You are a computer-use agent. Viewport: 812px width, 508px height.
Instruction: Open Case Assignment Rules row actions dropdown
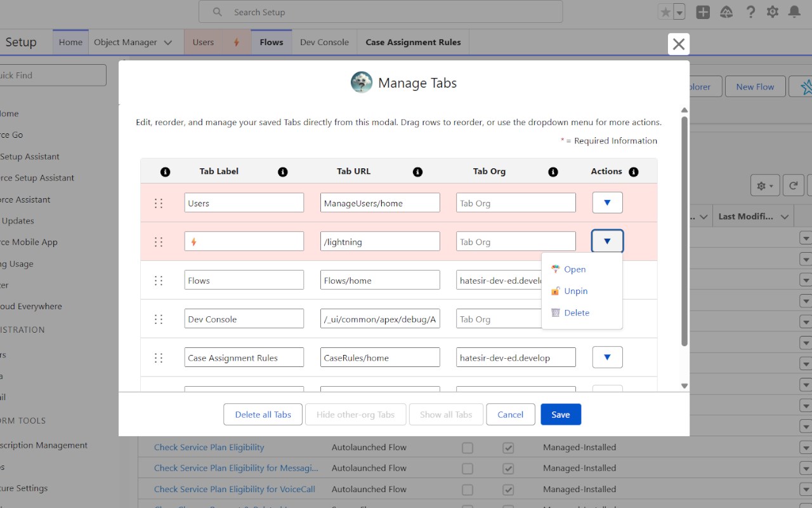(x=607, y=357)
